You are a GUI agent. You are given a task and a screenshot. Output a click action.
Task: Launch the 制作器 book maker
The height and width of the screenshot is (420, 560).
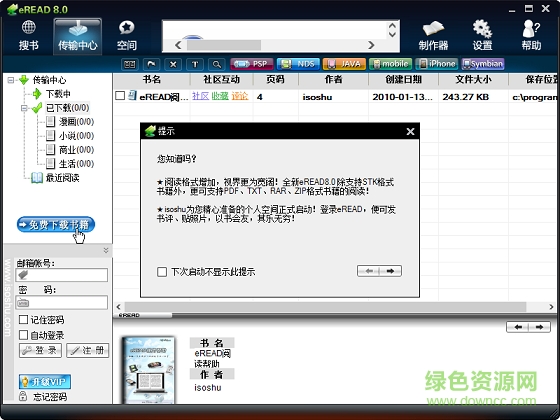(x=433, y=36)
